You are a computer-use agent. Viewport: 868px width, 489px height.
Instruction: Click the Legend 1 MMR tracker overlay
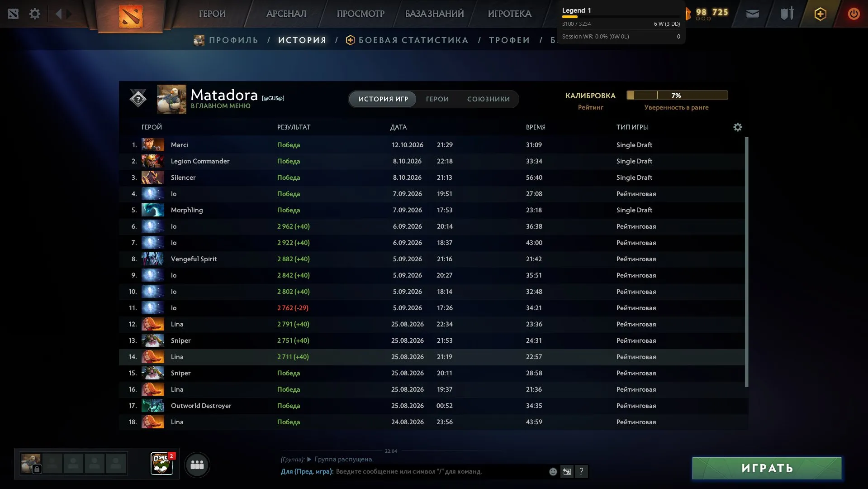coord(621,23)
